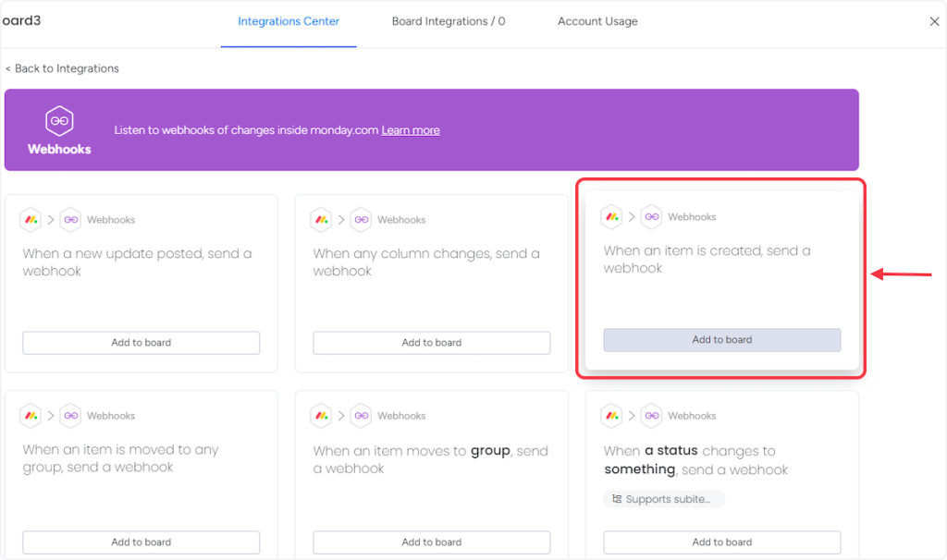This screenshot has width=947, height=560.
Task: Add 'item is created' webhook to board
Action: click(x=722, y=340)
